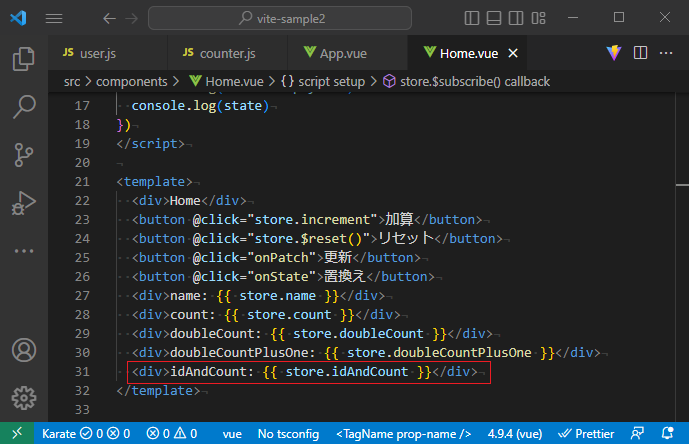The image size is (689, 444).
Task: Go back with the left arrow
Action: point(109,18)
